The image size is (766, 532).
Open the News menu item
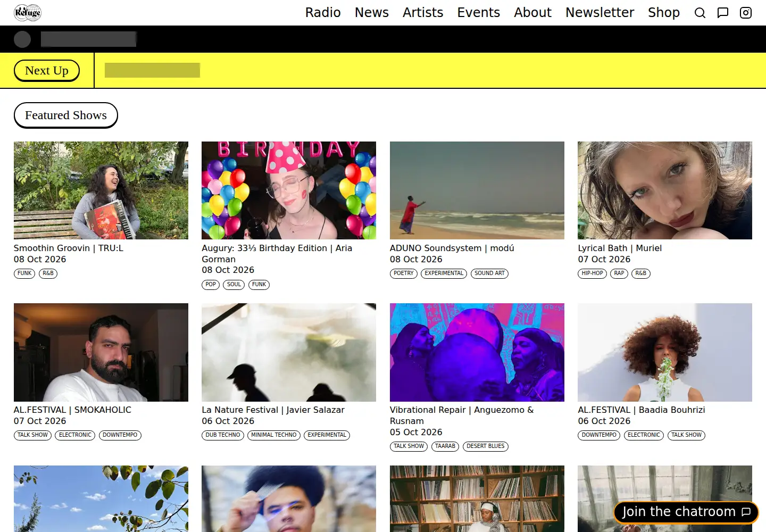[372, 12]
